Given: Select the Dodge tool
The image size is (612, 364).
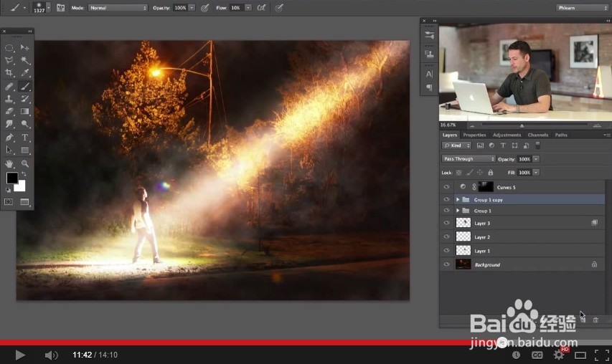Looking at the screenshot, I should click(25, 124).
